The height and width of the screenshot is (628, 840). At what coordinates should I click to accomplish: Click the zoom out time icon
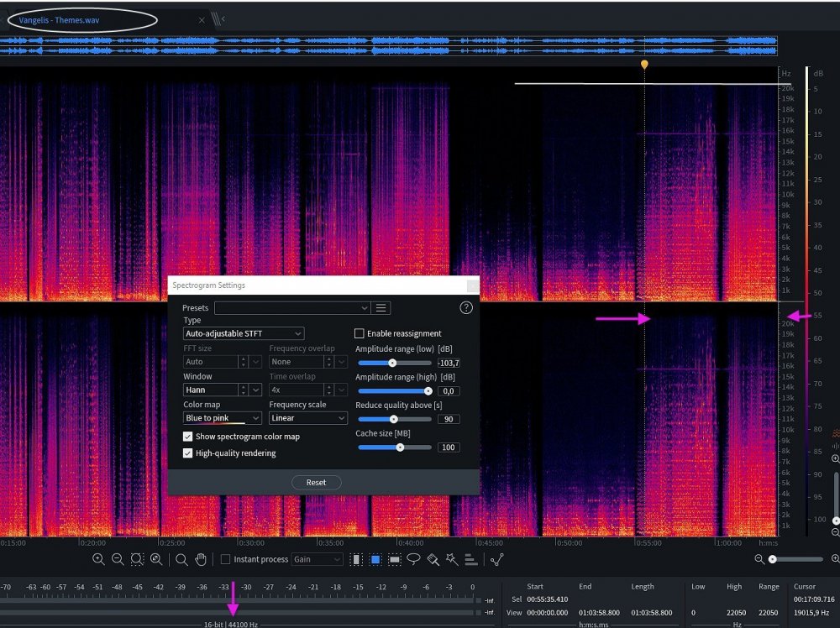coord(118,559)
